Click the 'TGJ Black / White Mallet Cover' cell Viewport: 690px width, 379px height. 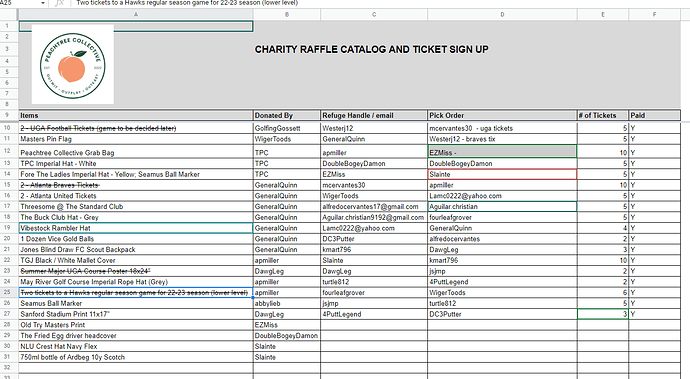(x=136, y=260)
